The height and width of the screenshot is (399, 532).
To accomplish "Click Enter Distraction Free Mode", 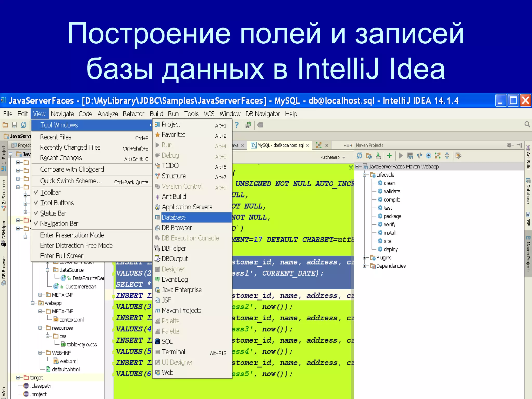I will [x=92, y=245].
